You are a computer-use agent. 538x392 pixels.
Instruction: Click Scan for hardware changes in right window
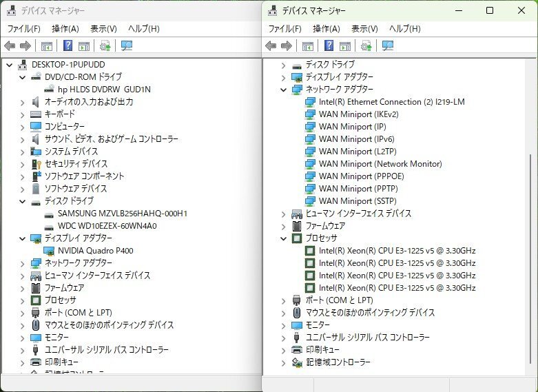coord(388,45)
